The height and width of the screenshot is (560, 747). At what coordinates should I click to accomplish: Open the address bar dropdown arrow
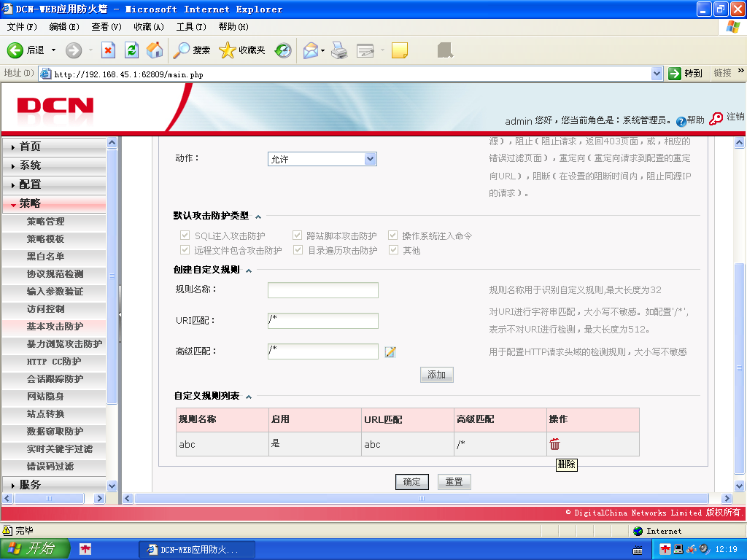click(657, 74)
